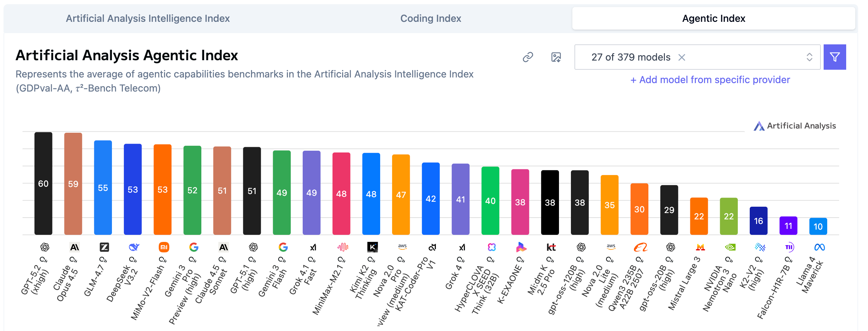Click the Mistral logo under Mistral Large 3
This screenshot has height=331, width=868.
click(x=700, y=247)
